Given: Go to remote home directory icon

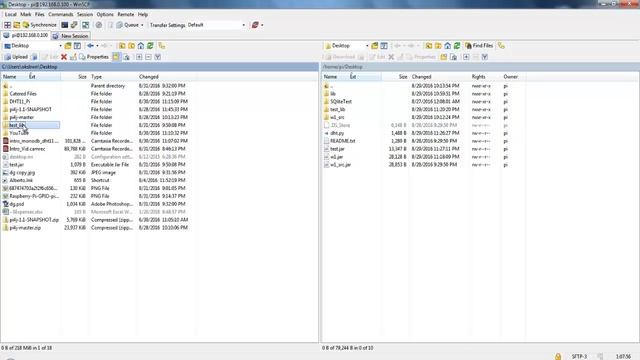Looking at the screenshot, I should point(447,46).
